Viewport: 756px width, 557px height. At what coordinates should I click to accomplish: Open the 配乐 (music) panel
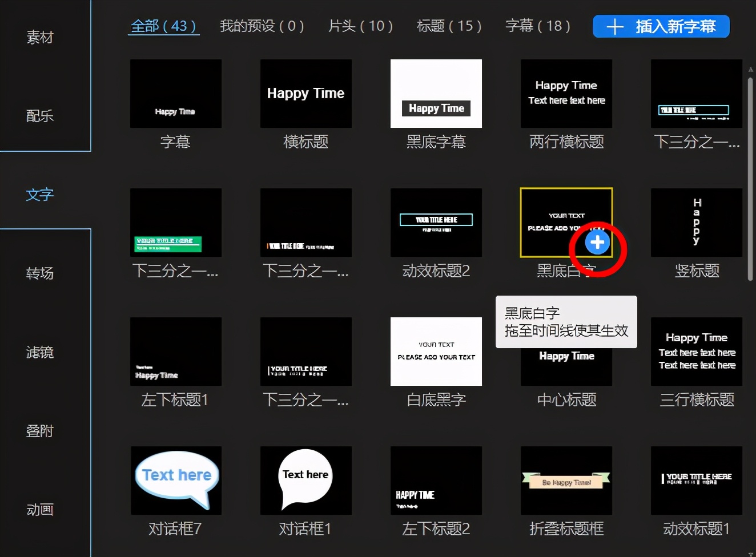pos(39,116)
